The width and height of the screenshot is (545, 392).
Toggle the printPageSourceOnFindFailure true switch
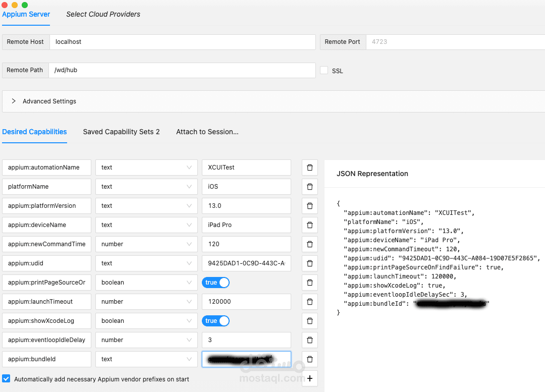pos(215,283)
